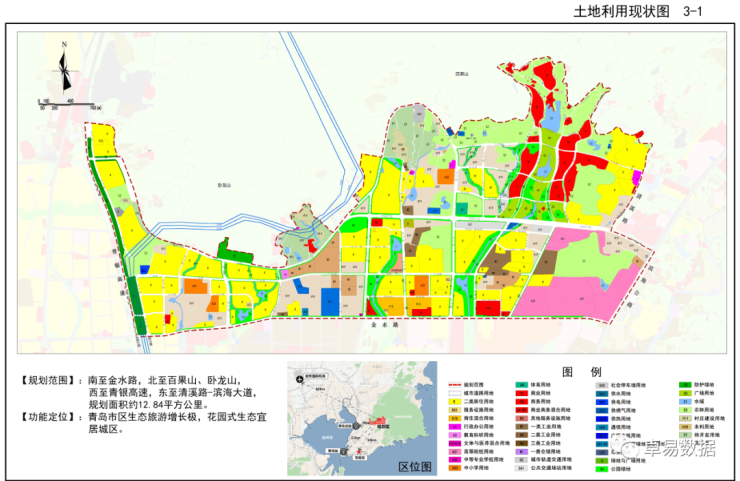Click the yellow 二类居住用地 legend swatch
The image size is (740, 481).
coord(455,401)
